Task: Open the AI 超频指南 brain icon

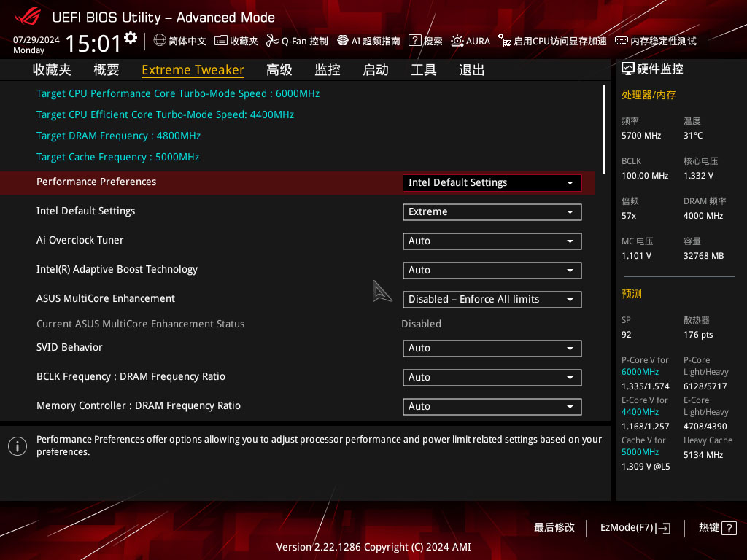Action: 343,41
